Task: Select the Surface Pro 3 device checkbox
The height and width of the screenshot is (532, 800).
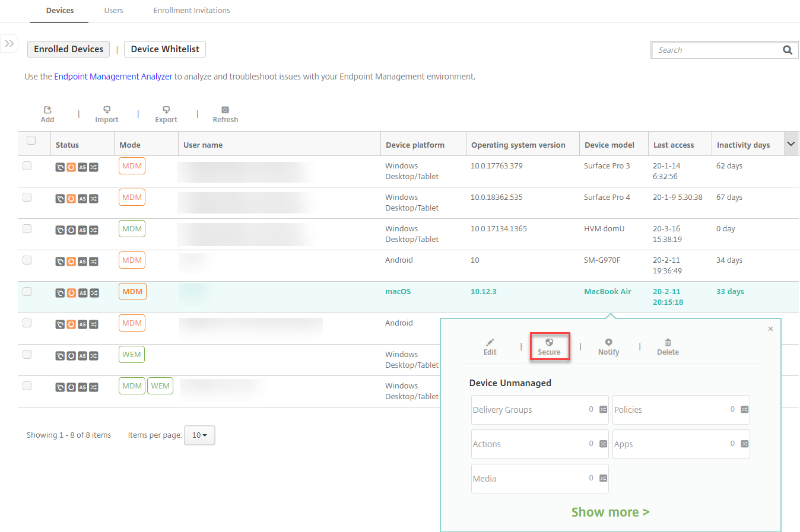Action: [27, 166]
